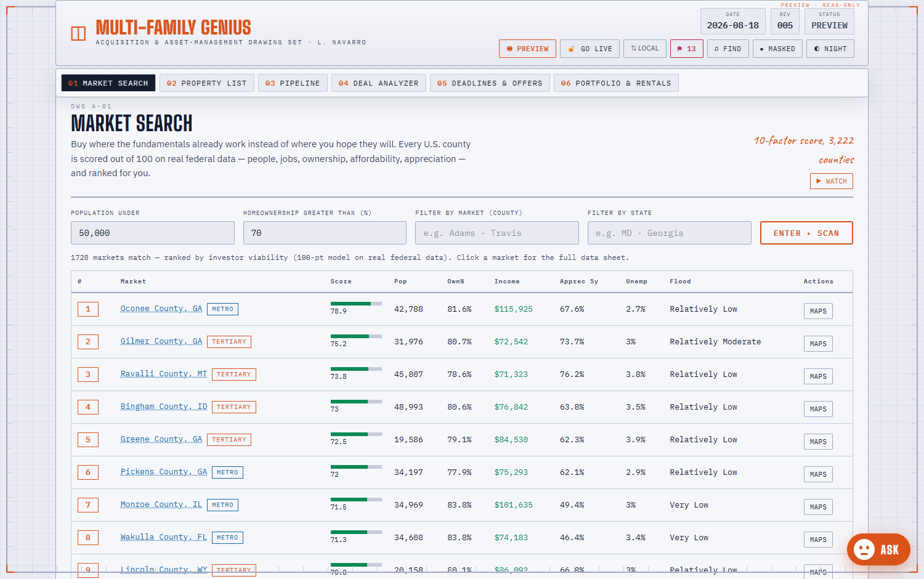This screenshot has height=579, width=924.
Task: Click the 42,788 population value
Action: 408,309
